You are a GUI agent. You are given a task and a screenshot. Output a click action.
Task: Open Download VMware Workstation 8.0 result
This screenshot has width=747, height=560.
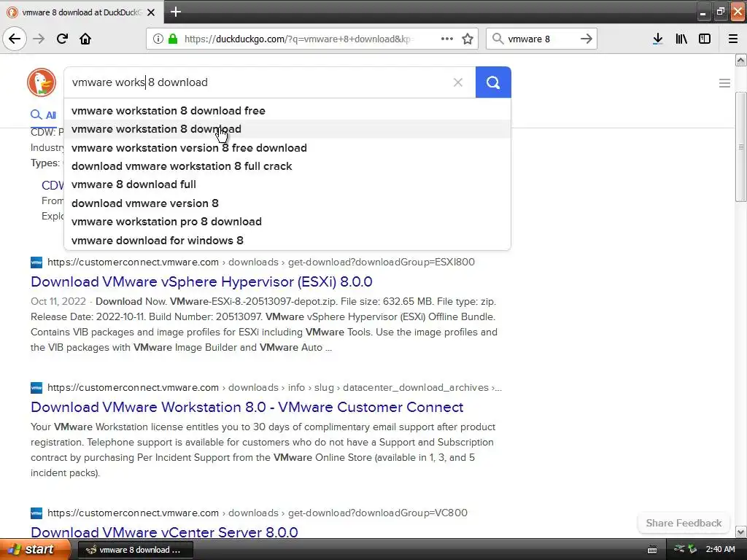point(247,407)
